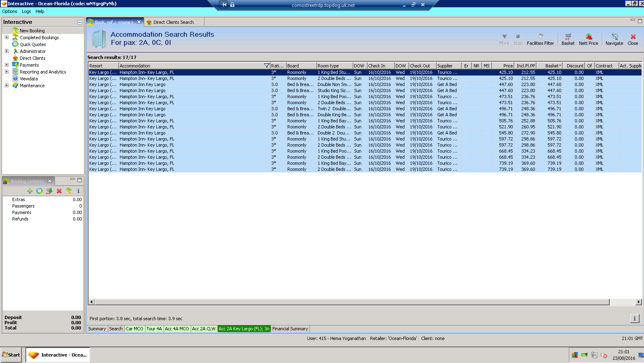Screen dimensions: 644x363
Task: Click the first system tray icon
Action: click(x=575, y=355)
